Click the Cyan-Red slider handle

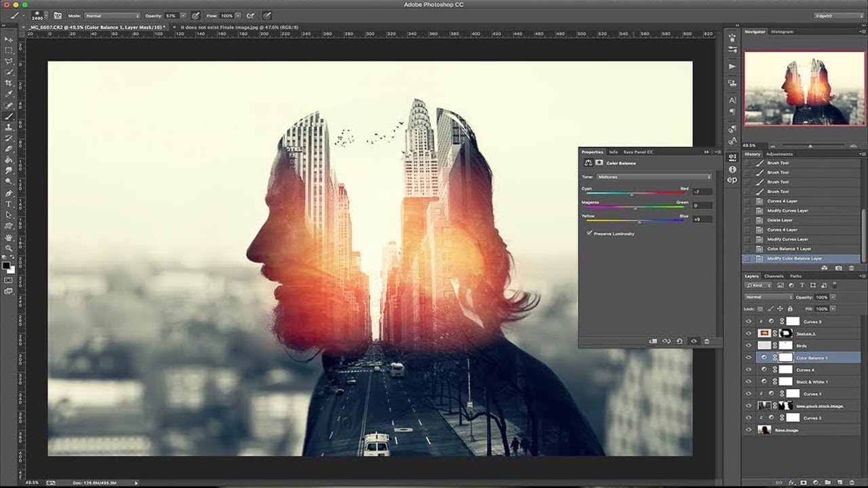coord(632,195)
